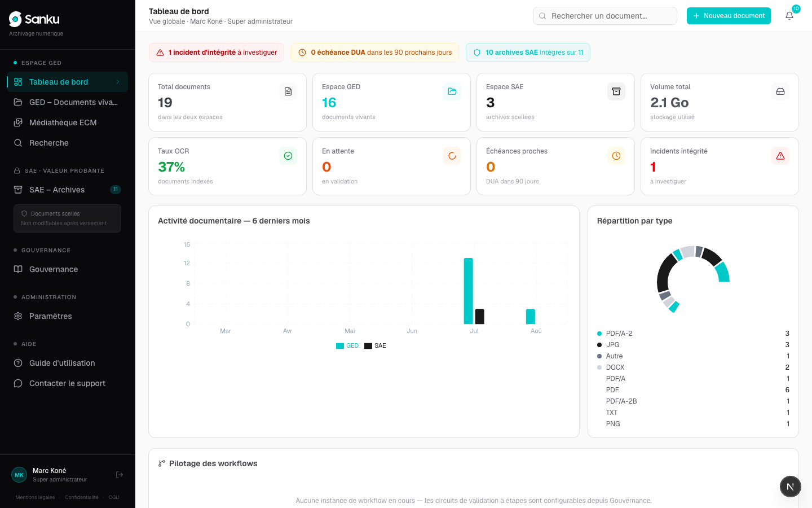Screen dimensions: 812x508
Task: Expand the Tableau de bord chevron
Action: (x=118, y=82)
